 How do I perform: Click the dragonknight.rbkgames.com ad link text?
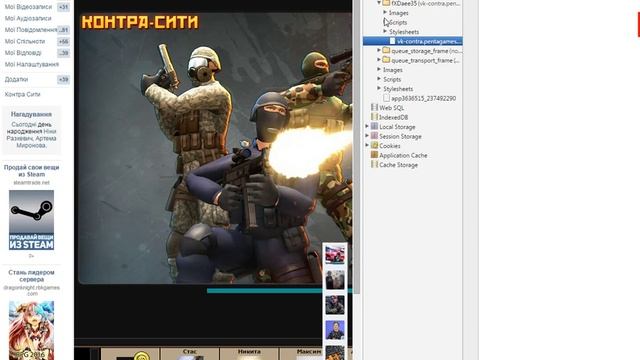(31, 290)
